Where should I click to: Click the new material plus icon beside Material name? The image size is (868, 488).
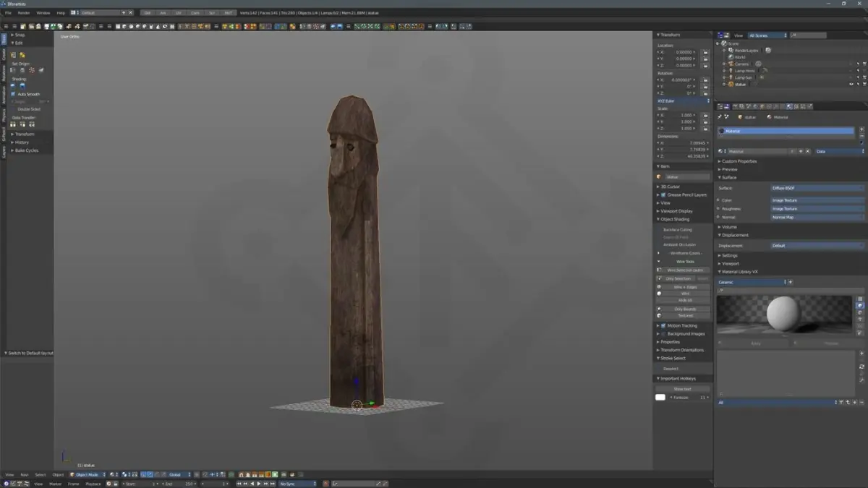[x=801, y=151]
